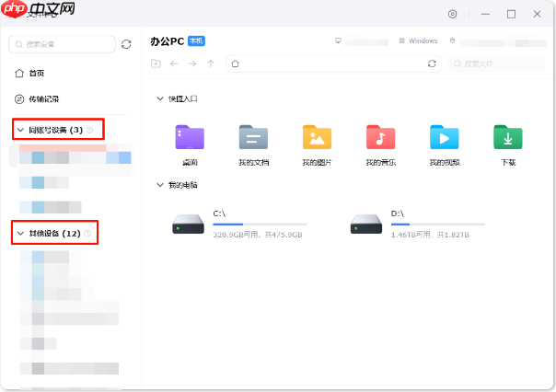Open the 我的图片 folder
The width and height of the screenshot is (556, 392).
(x=317, y=145)
